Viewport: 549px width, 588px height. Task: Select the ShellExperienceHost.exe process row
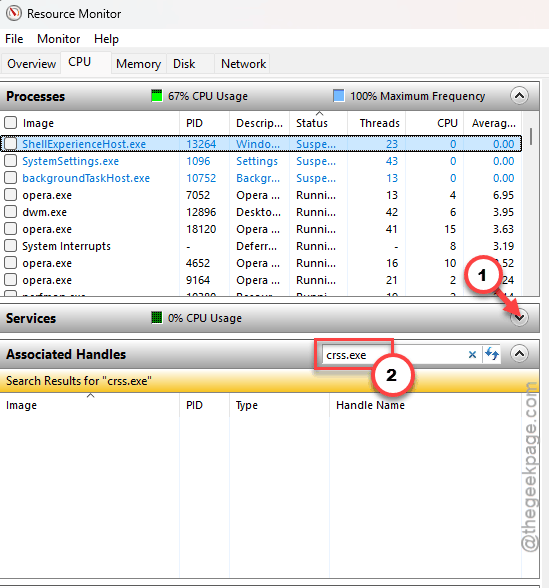(x=261, y=144)
